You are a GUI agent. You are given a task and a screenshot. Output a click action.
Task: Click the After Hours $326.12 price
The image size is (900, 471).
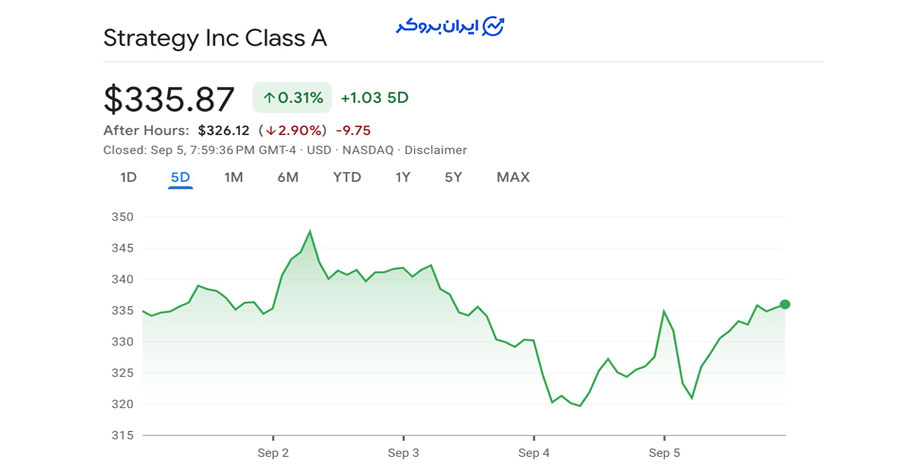coord(224,131)
